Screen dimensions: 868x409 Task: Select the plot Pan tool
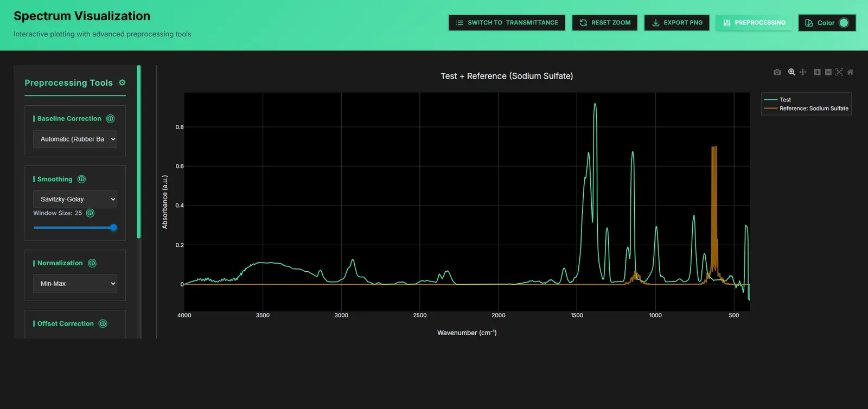[x=803, y=72]
